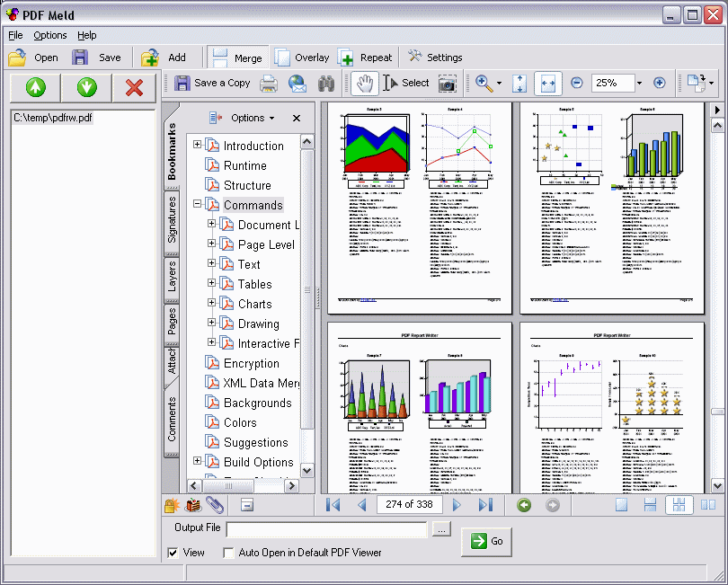The height and width of the screenshot is (585, 728).
Task: Click the binoculars search icon
Action: pos(325,83)
